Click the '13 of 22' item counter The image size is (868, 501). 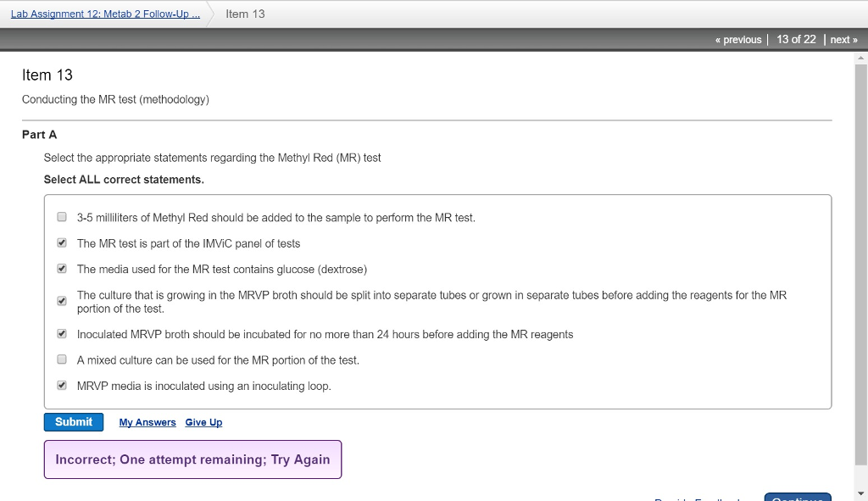pyautogui.click(x=793, y=39)
